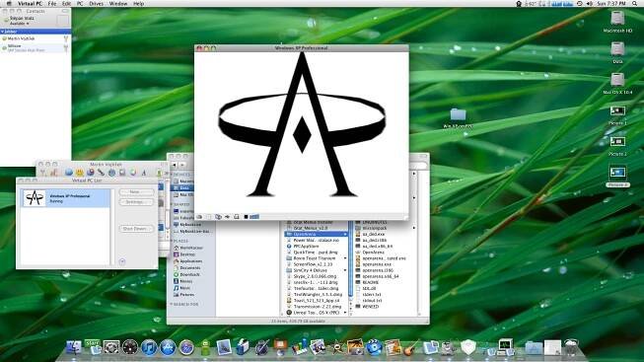Select MyBookLive in the Finder sidebar
Viewport: 644px width, 362px height.
187,224
